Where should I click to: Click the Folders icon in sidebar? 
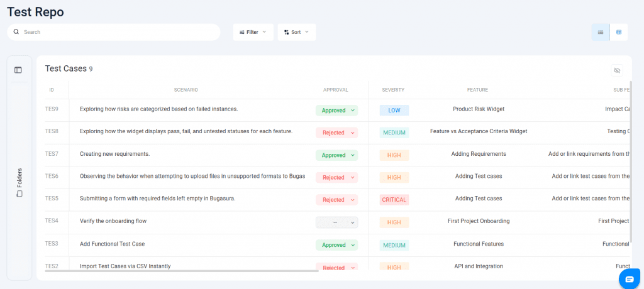(x=19, y=194)
